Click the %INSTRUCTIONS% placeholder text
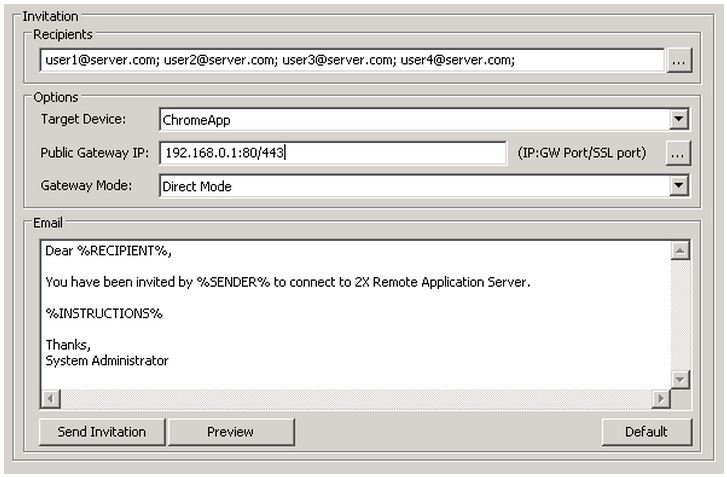 104,314
